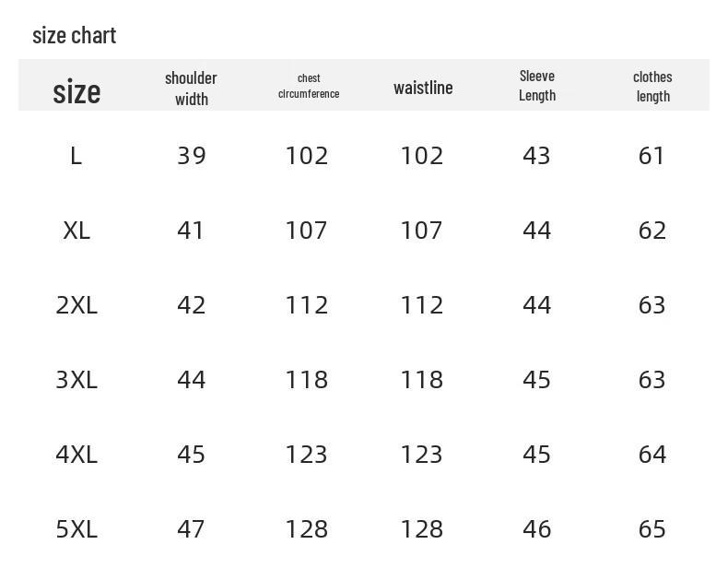Image resolution: width=728 pixels, height=580 pixels.
Task: Select waistline value 118 in 3XL row
Action: pos(421,380)
